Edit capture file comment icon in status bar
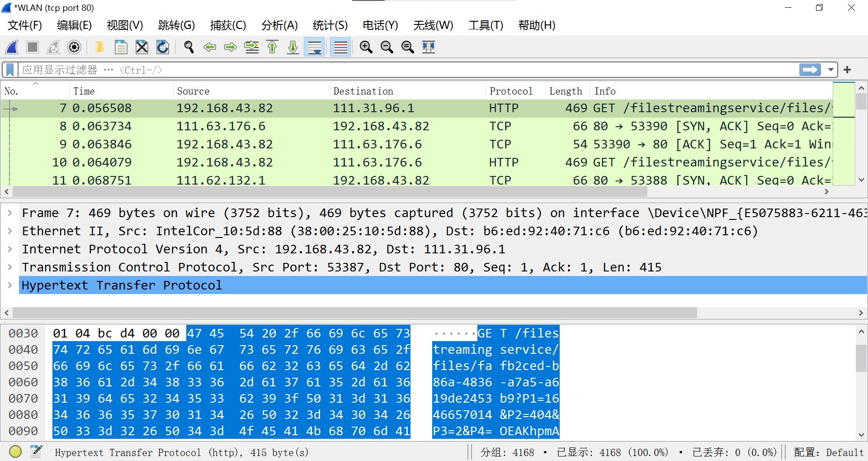The image size is (868, 461). point(36,451)
